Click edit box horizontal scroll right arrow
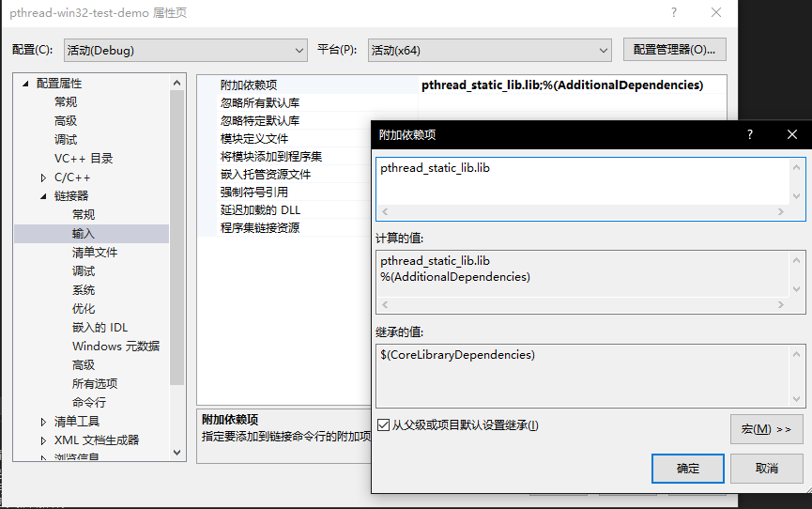Screen dimensions: 812x509 pyautogui.click(x=781, y=212)
